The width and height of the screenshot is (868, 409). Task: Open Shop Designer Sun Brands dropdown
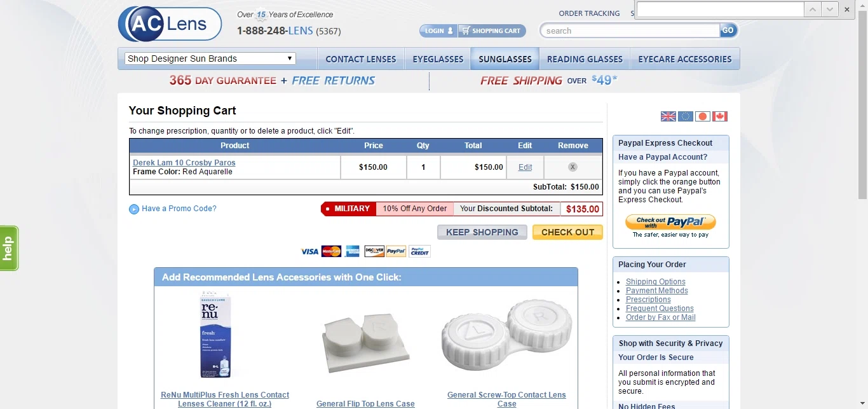pyautogui.click(x=210, y=59)
